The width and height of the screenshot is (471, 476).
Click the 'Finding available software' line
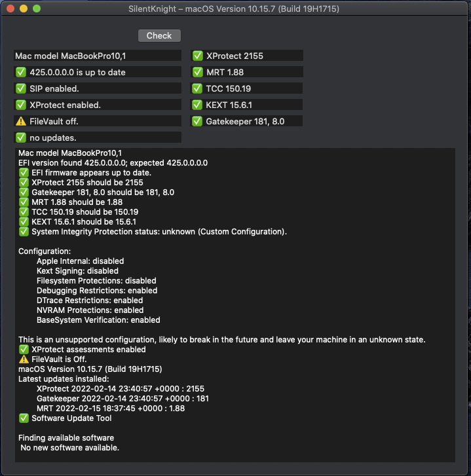pyautogui.click(x=66, y=438)
